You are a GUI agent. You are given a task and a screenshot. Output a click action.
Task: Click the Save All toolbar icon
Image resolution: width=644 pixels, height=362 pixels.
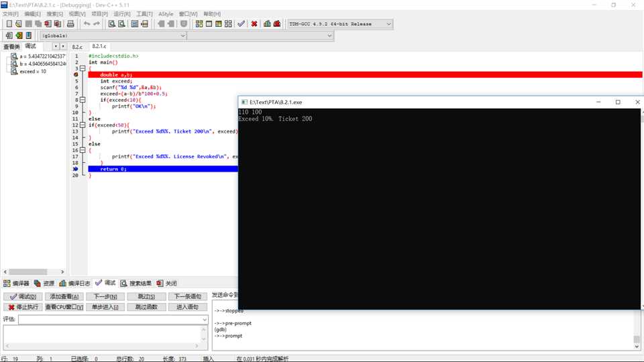point(38,24)
